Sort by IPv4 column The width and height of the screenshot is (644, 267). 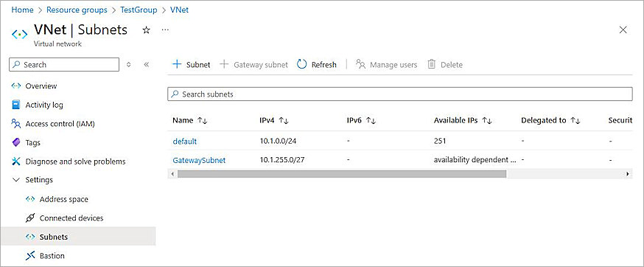click(274, 120)
